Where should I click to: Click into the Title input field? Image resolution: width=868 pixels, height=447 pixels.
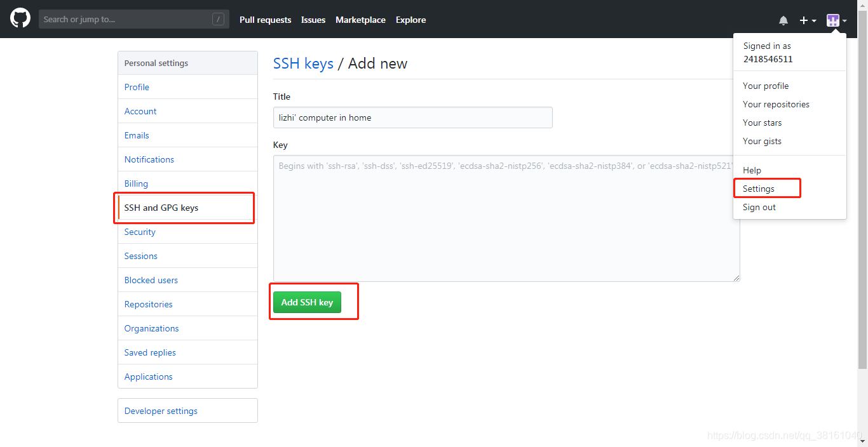(x=413, y=117)
